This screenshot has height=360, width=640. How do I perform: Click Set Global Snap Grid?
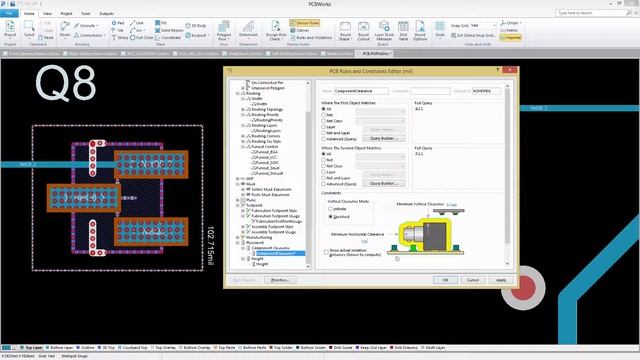coord(473,36)
